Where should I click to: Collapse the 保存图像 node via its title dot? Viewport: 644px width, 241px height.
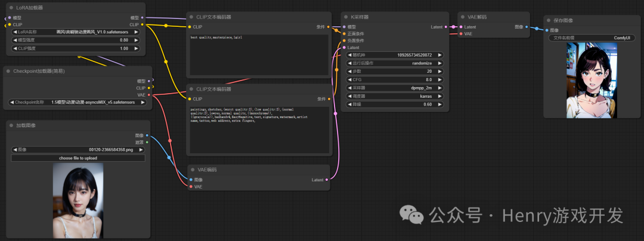point(549,20)
